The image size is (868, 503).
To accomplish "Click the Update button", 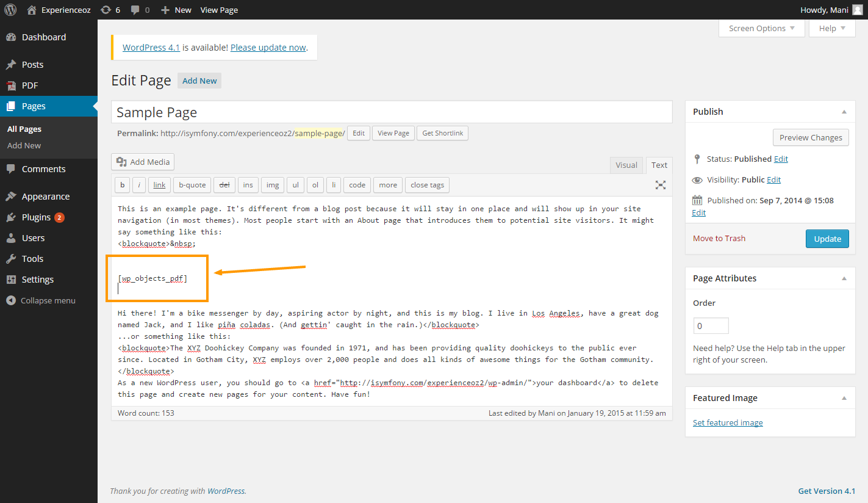I will click(x=827, y=239).
